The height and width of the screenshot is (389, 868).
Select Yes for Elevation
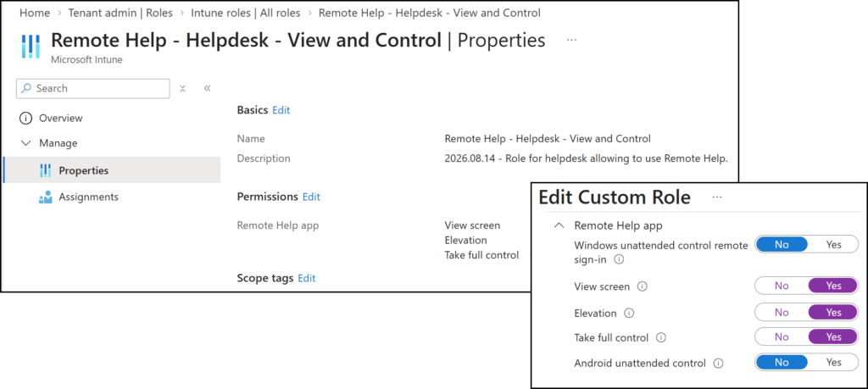coord(833,313)
